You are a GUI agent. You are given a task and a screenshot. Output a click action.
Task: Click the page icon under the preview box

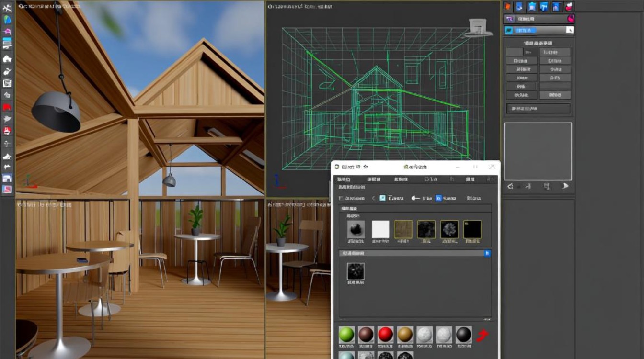[x=547, y=186]
